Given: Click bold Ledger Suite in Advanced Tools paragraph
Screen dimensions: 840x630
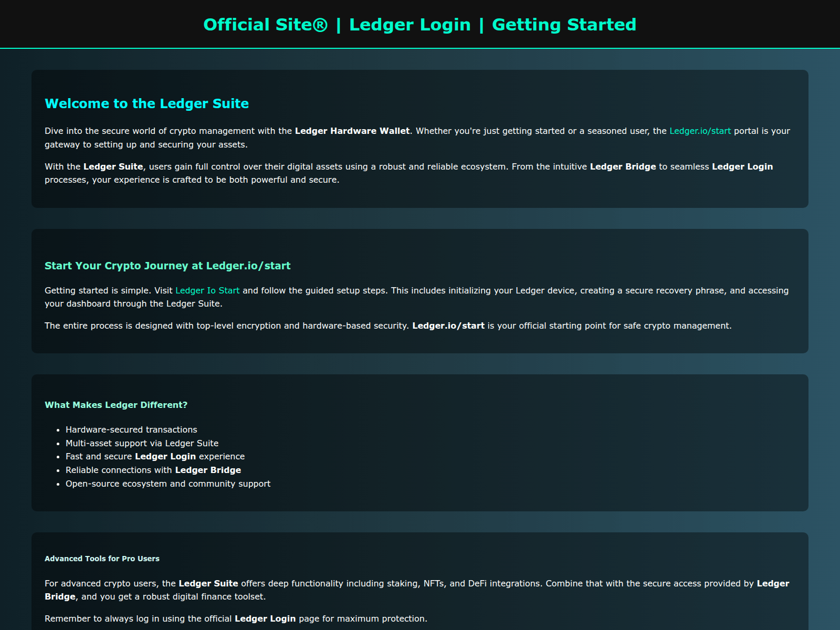Looking at the screenshot, I should pos(208,583).
